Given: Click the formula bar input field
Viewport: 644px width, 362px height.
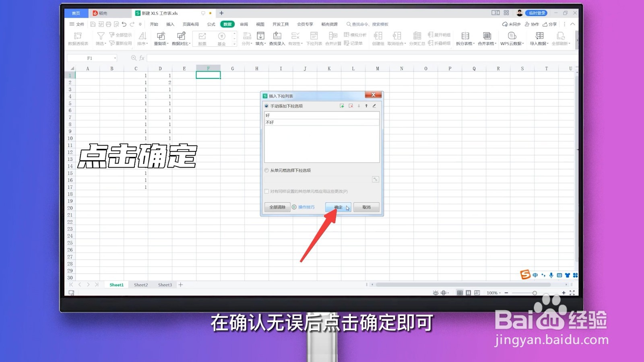Looking at the screenshot, I should coord(362,58).
